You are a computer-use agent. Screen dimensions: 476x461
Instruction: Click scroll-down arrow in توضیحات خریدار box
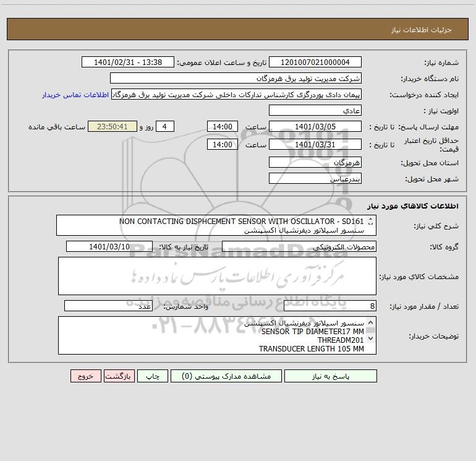point(370,338)
